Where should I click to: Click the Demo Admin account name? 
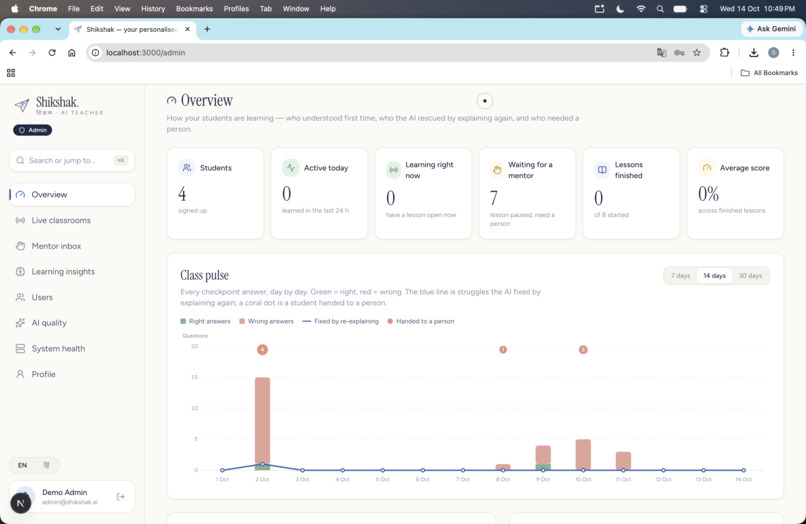(64, 492)
